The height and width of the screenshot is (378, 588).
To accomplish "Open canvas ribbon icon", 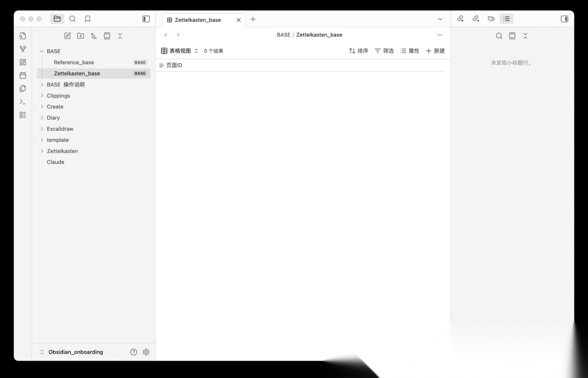I will click(23, 62).
